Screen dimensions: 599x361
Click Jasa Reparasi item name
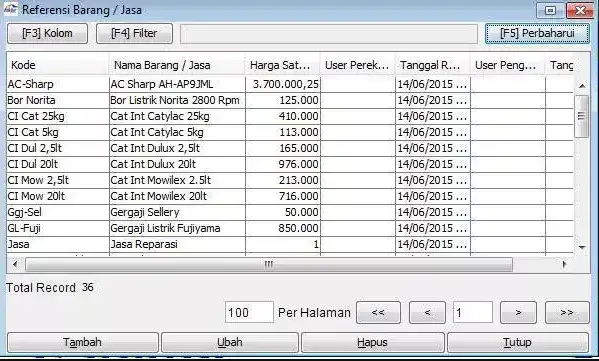point(144,244)
